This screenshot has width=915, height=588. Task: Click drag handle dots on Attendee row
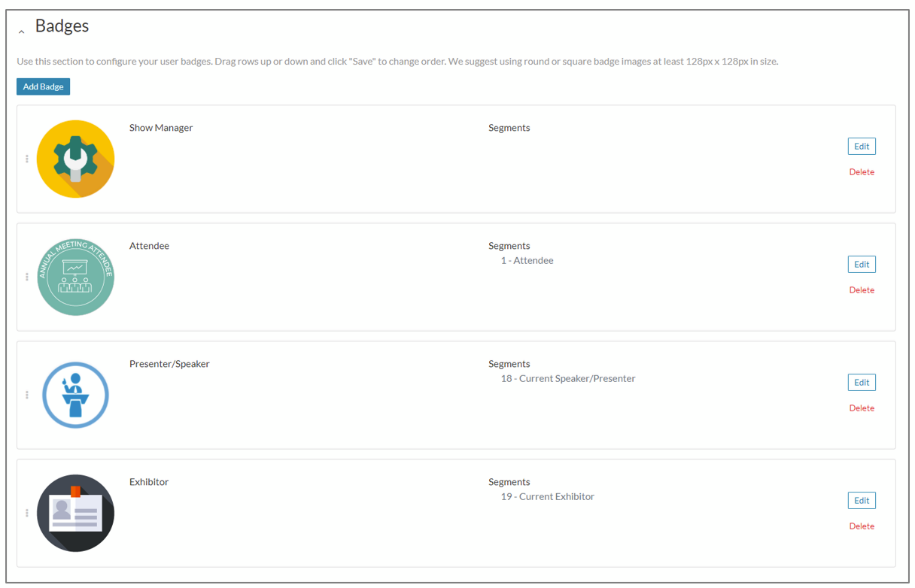coord(27,277)
